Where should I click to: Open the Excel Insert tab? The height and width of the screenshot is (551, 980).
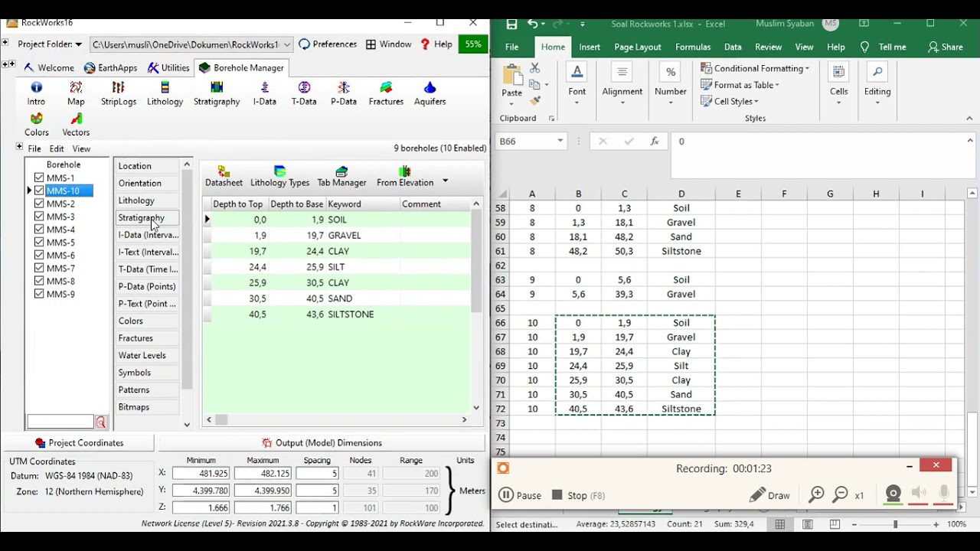pos(590,47)
